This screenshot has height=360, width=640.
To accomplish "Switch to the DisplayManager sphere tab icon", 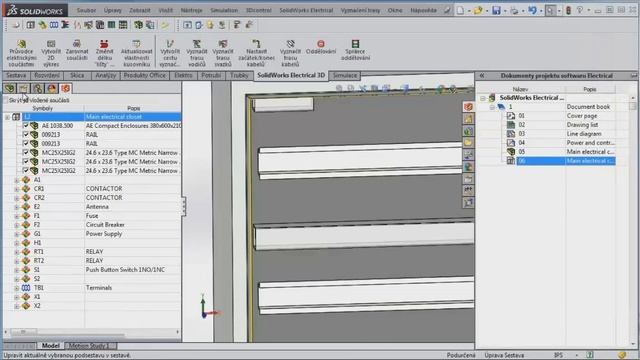I will 52,88.
